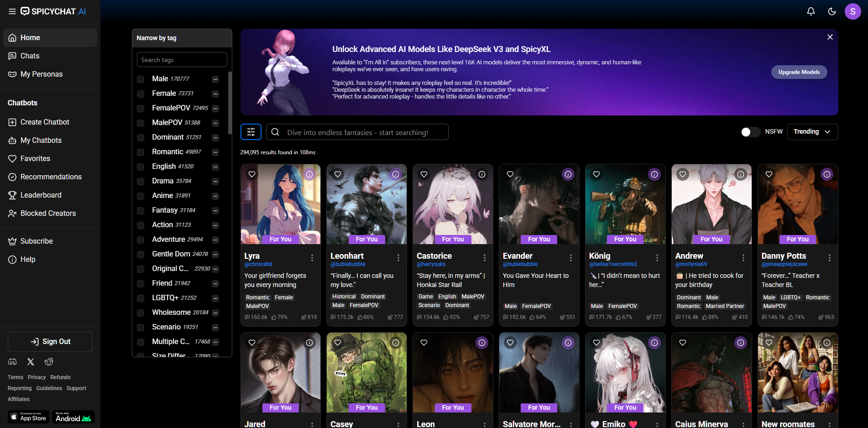The width and height of the screenshot is (868, 428).
Task: Check the Female tag checkbox
Action: point(141,94)
